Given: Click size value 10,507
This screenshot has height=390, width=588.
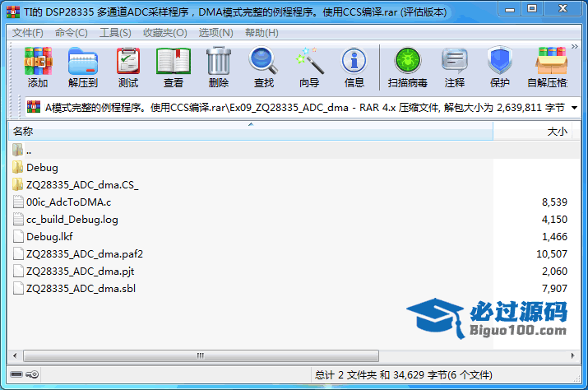Looking at the screenshot, I should click(x=552, y=254).
